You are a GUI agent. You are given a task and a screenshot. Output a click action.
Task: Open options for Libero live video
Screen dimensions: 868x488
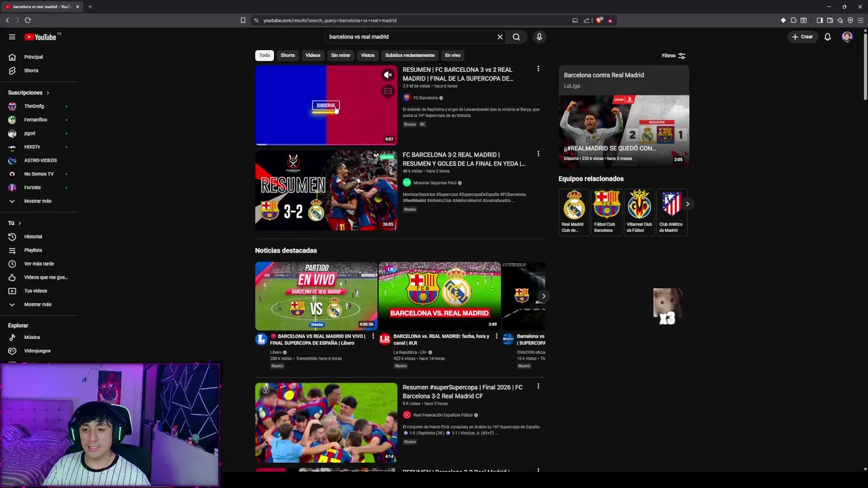click(372, 336)
